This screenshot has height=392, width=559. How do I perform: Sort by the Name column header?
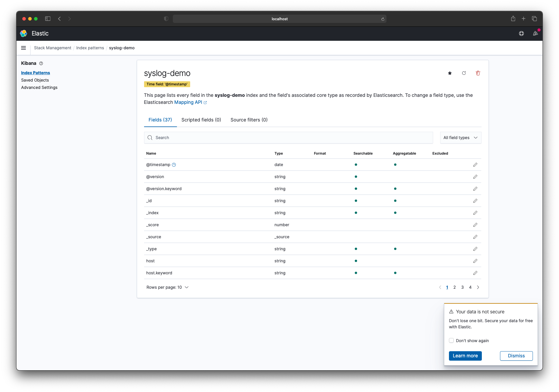click(x=151, y=153)
